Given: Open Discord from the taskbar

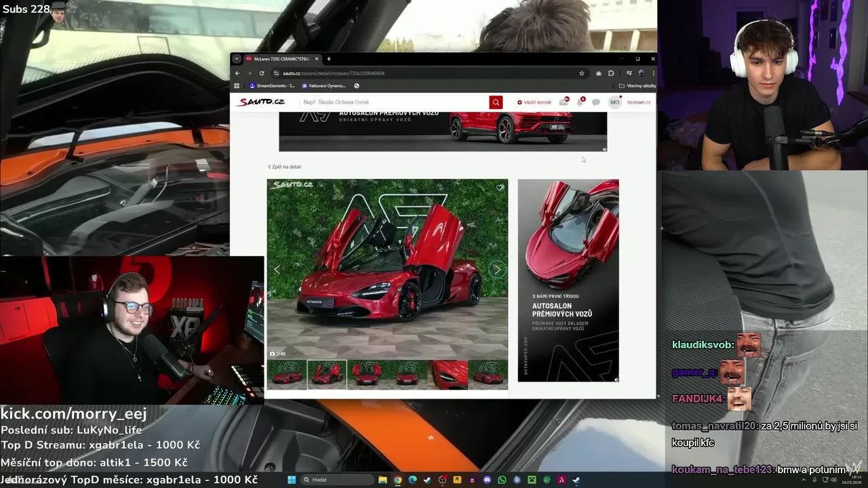Looking at the screenshot, I should click(x=487, y=480).
